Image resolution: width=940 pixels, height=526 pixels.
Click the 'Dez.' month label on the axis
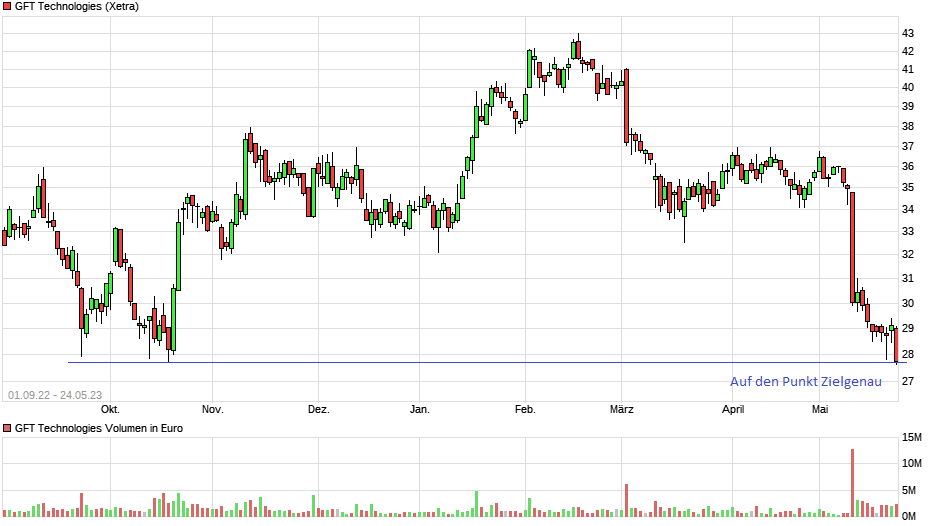pos(319,410)
